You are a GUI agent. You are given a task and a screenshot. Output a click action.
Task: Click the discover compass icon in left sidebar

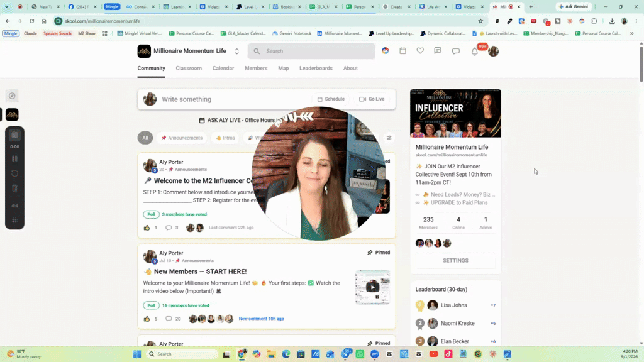pyautogui.click(x=13, y=96)
